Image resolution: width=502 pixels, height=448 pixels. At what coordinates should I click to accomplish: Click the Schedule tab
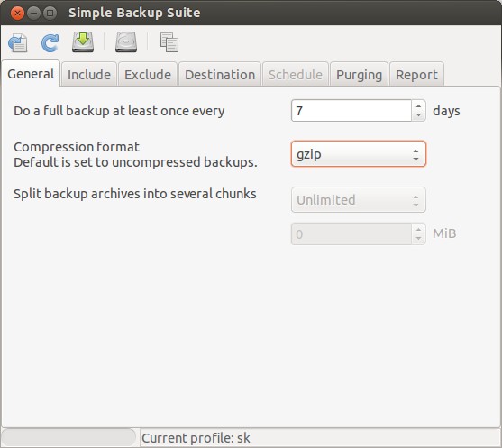coord(296,75)
